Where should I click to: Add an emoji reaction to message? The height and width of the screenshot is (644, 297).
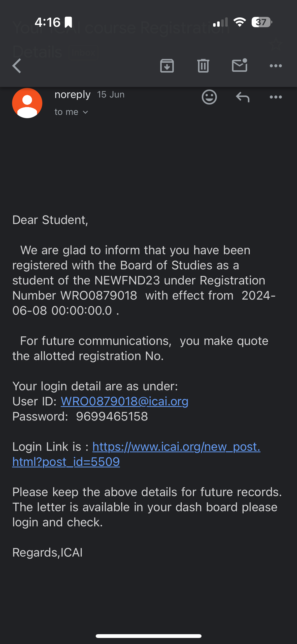209,97
